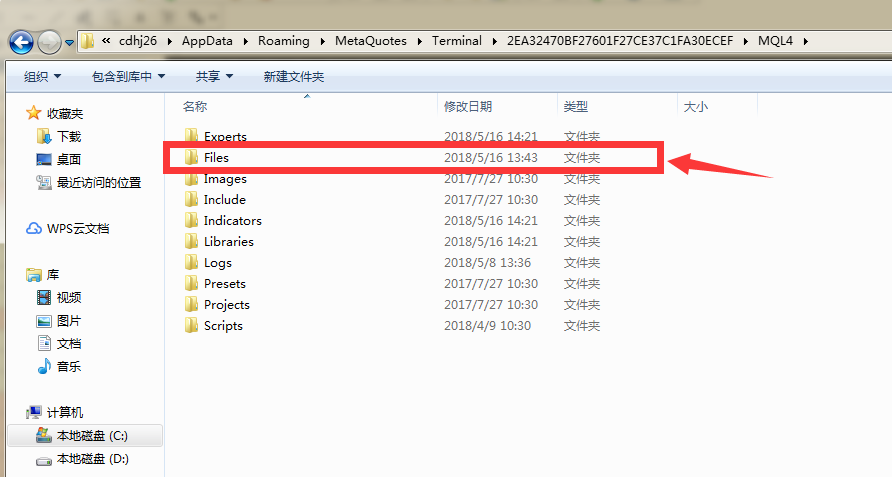This screenshot has width=892, height=477.
Task: Select the Logs folder icon
Action: (191, 262)
